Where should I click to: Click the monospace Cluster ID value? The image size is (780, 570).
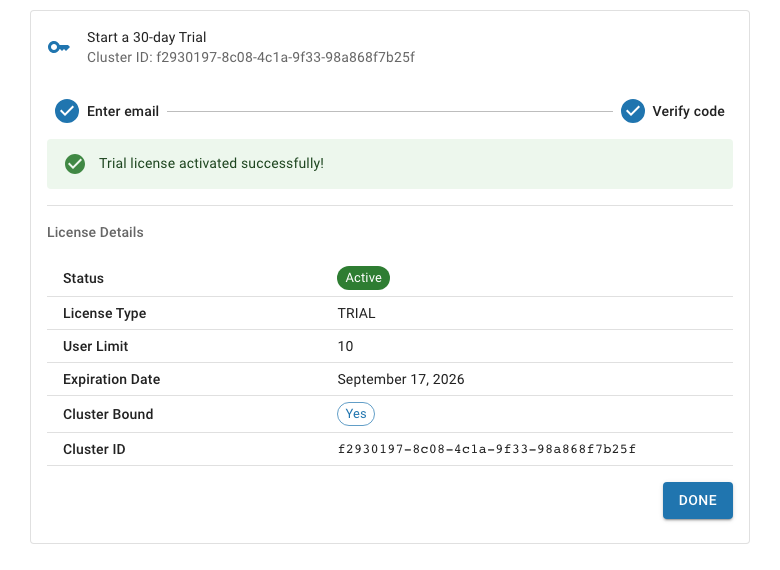[487, 449]
